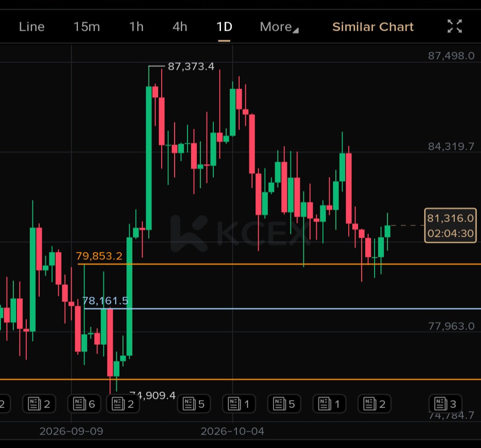
Task: Switch to Line chart mode
Action: [x=32, y=27]
